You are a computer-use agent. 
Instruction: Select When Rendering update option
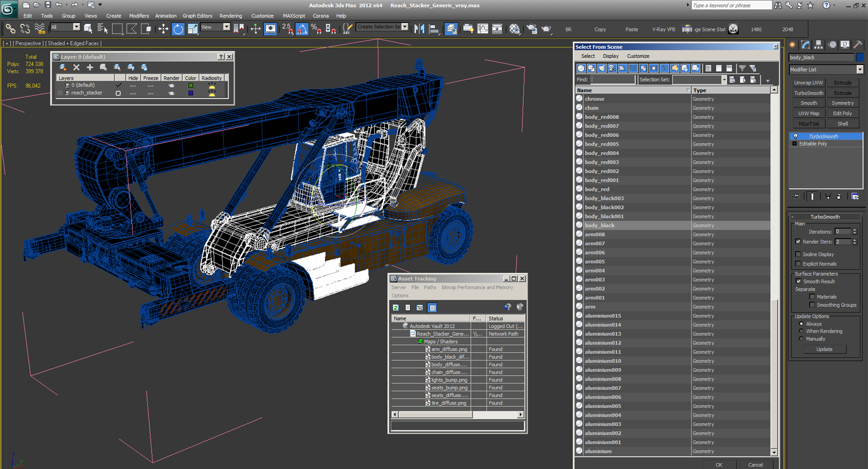[x=801, y=331]
